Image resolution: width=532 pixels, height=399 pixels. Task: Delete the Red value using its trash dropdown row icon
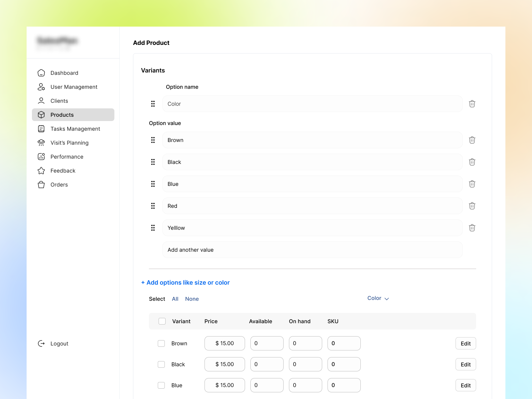pos(472,206)
